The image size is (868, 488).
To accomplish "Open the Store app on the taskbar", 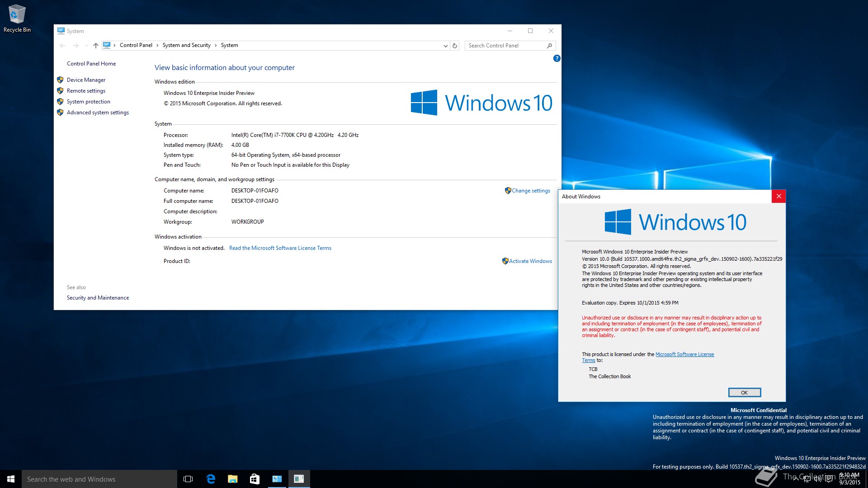I will (255, 479).
